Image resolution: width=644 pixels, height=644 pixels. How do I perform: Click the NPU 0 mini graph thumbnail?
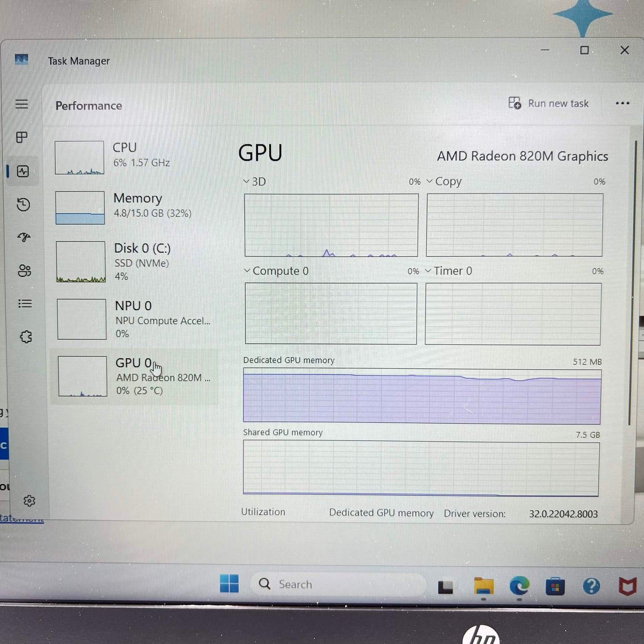pos(82,319)
